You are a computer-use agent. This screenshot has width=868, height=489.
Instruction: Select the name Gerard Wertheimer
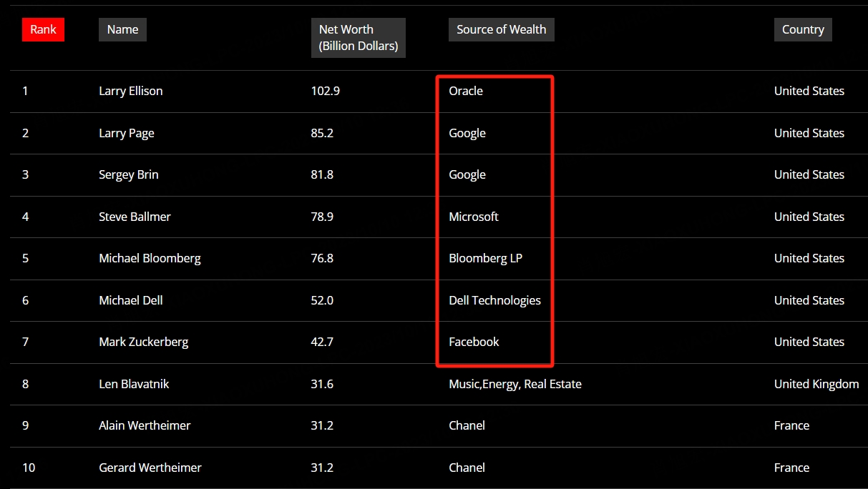[150, 468]
